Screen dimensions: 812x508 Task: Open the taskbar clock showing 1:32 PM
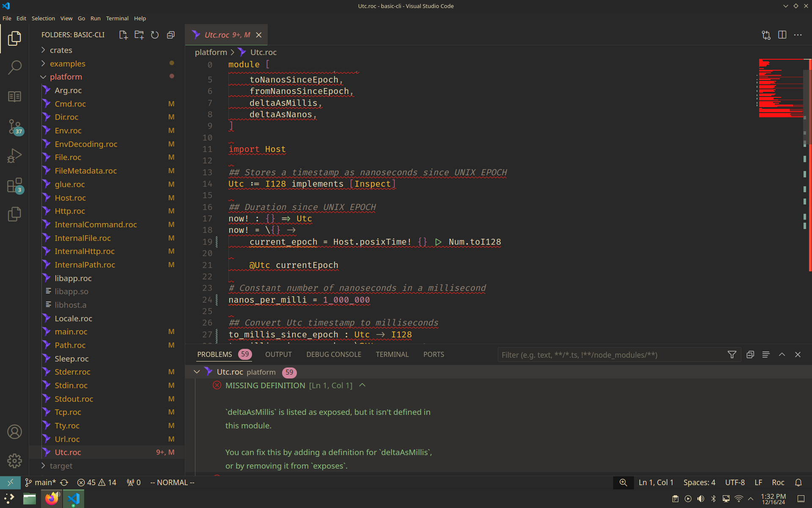coord(773,499)
